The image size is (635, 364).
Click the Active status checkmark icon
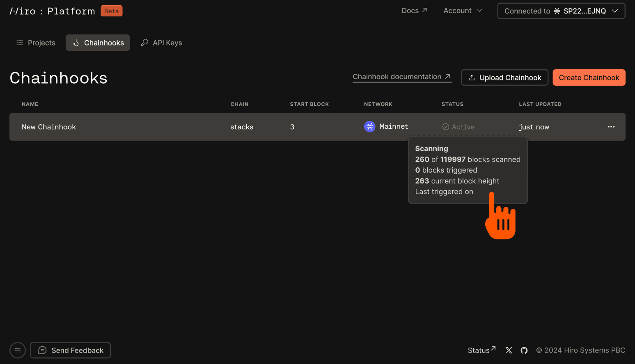[445, 127]
